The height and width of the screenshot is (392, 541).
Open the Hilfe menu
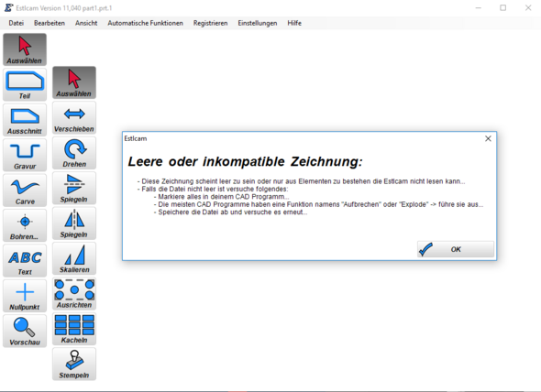click(294, 23)
